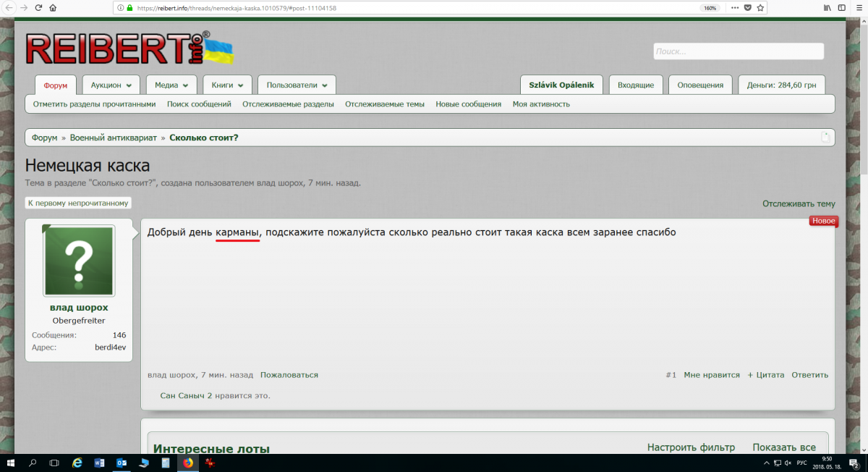Viewport: 868px width, 472px height.
Task: Click the К первому непрочитанному button
Action: (x=78, y=203)
